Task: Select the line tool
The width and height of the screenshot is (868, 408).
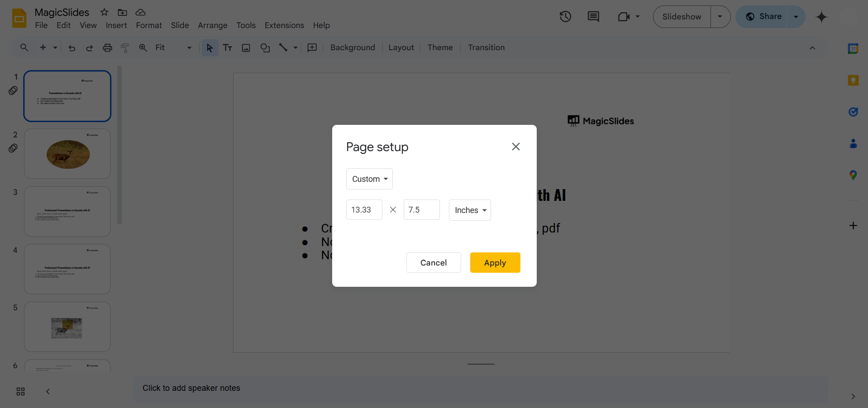Action: (283, 47)
